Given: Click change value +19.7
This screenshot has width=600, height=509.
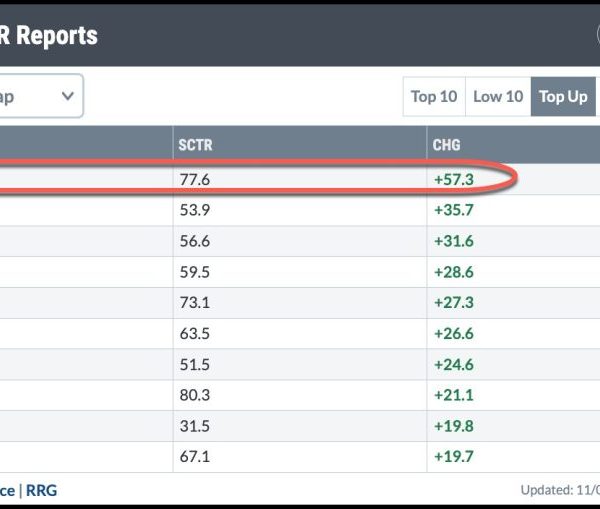Looking at the screenshot, I should pyautogui.click(x=454, y=457).
